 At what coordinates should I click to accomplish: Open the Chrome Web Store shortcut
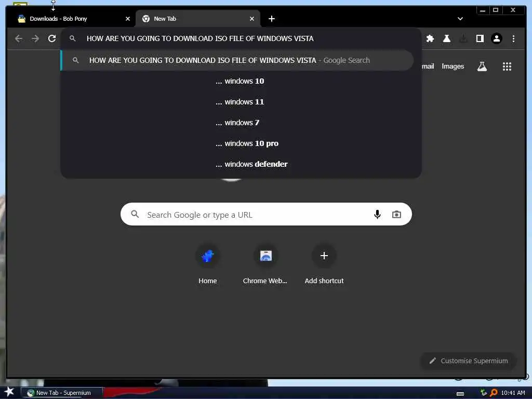[x=265, y=264]
